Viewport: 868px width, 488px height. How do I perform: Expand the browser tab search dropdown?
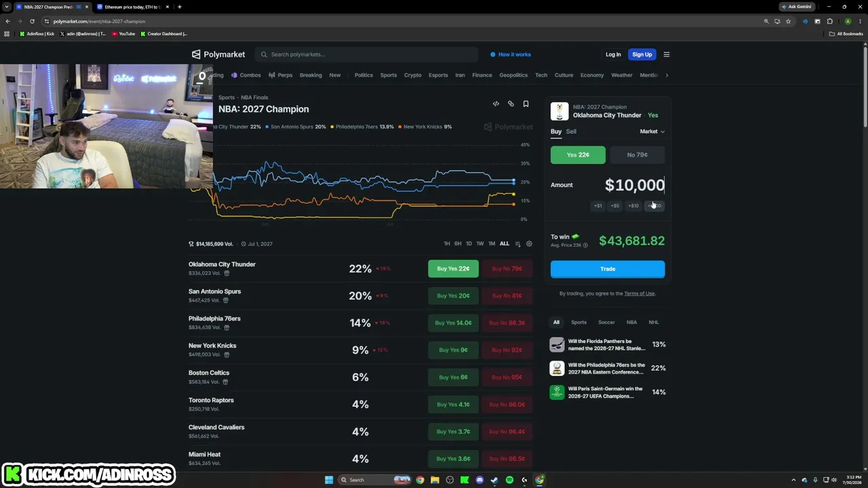tap(7, 7)
